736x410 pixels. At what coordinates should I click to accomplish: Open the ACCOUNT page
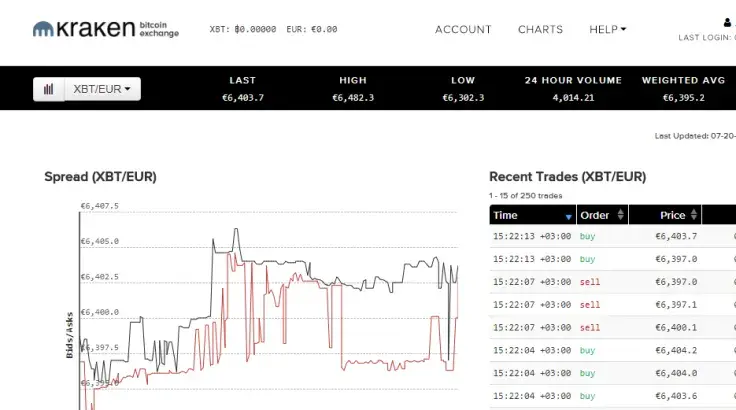pos(463,29)
